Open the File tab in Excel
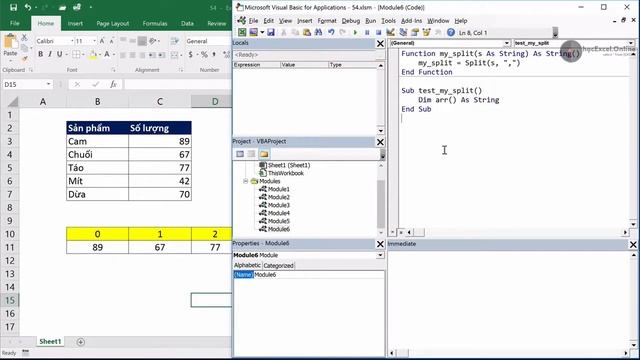The height and width of the screenshot is (360, 640). (x=15, y=23)
